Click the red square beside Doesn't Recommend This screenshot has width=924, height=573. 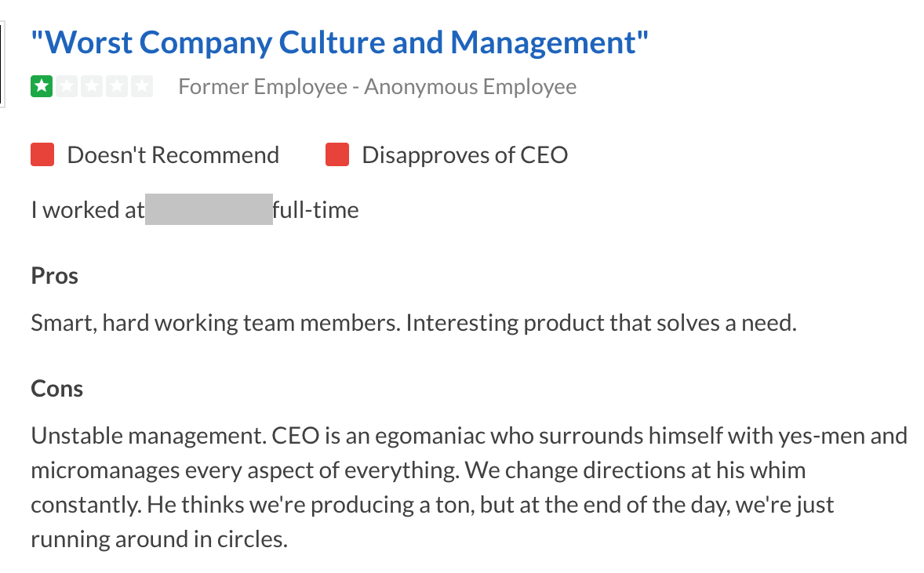click(x=42, y=155)
